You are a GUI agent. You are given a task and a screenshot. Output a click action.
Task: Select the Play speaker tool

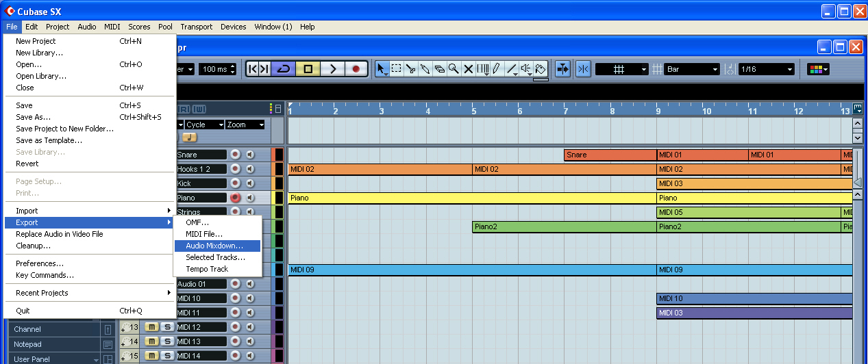(525, 69)
